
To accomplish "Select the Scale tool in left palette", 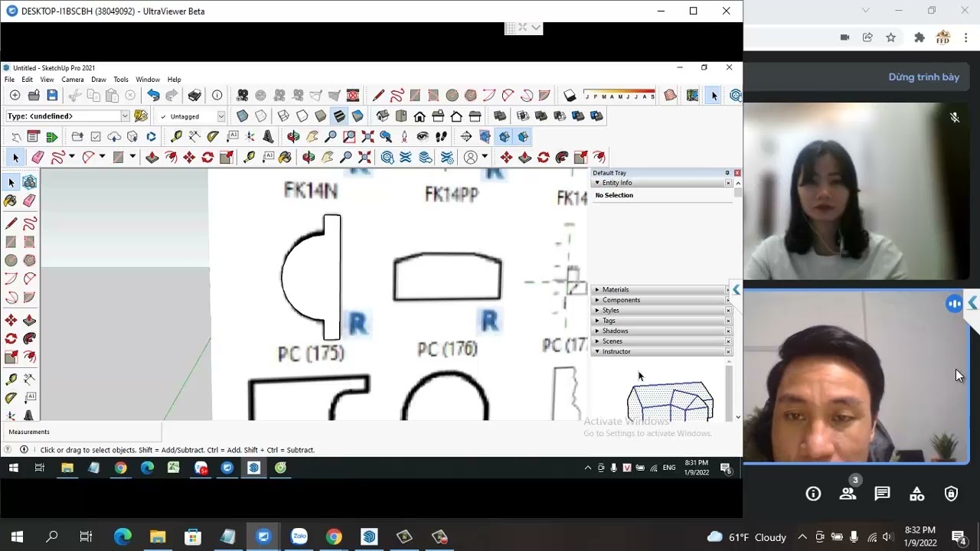I will [x=11, y=357].
